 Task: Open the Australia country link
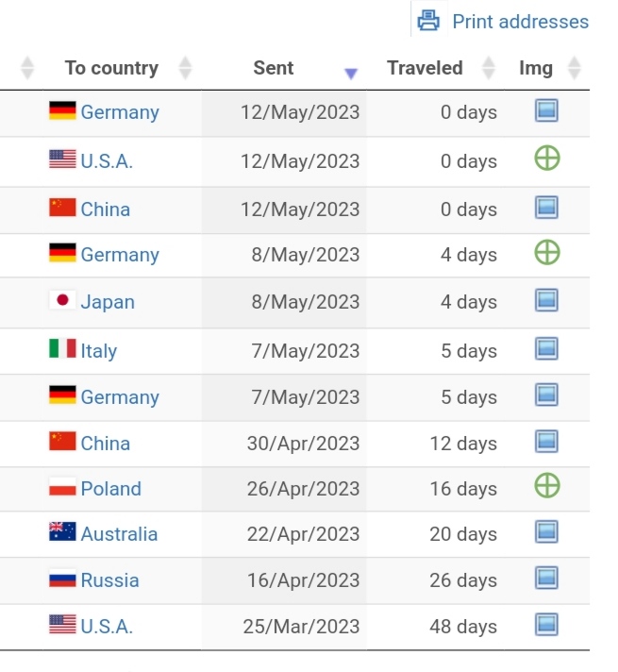click(119, 534)
